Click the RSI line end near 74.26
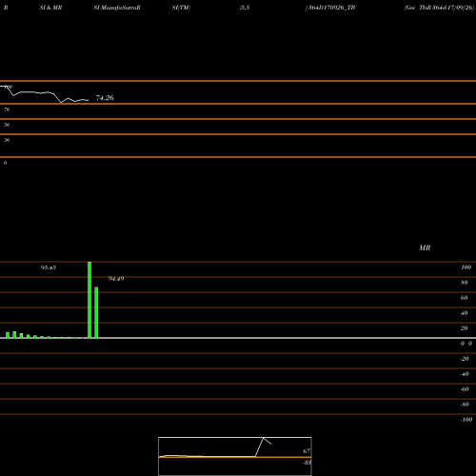The height and width of the screenshot is (476, 476). pos(88,100)
